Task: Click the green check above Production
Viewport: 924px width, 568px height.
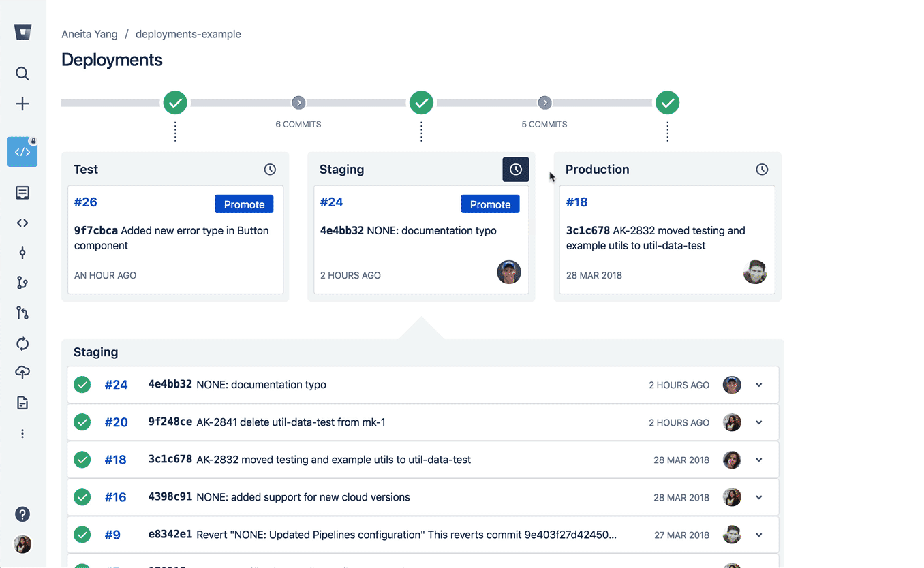Action: click(x=668, y=103)
